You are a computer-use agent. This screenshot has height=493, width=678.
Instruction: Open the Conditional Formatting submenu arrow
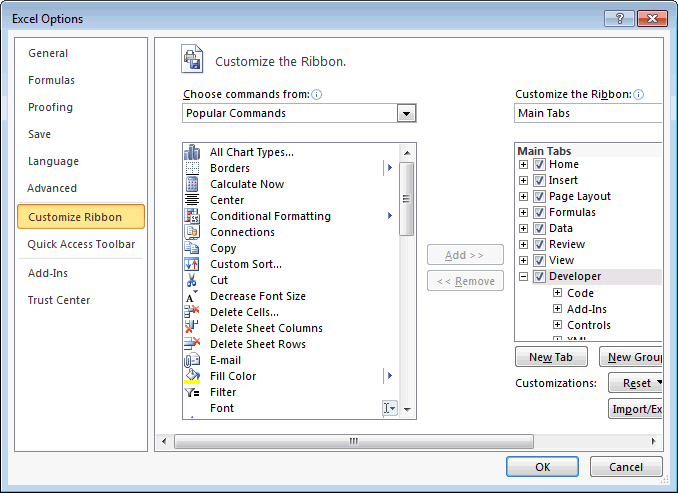tap(390, 216)
